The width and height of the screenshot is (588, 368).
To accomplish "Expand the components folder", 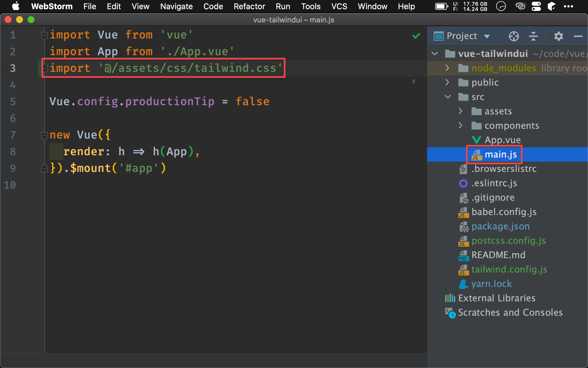I will pos(460,125).
